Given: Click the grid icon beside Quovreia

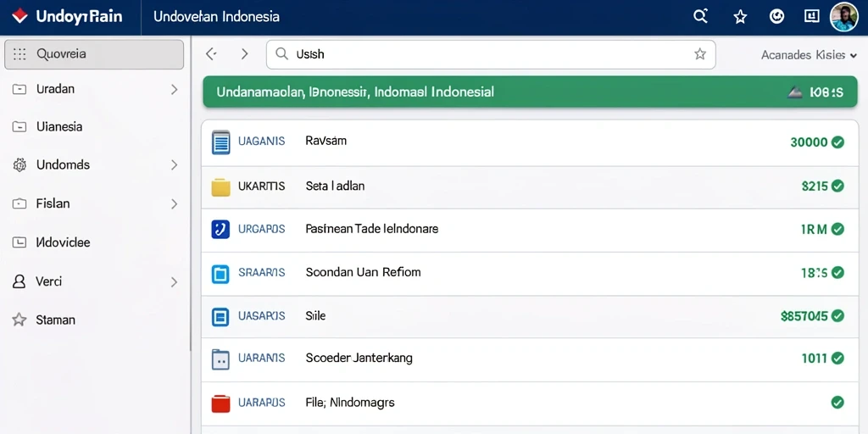Looking at the screenshot, I should coord(19,54).
